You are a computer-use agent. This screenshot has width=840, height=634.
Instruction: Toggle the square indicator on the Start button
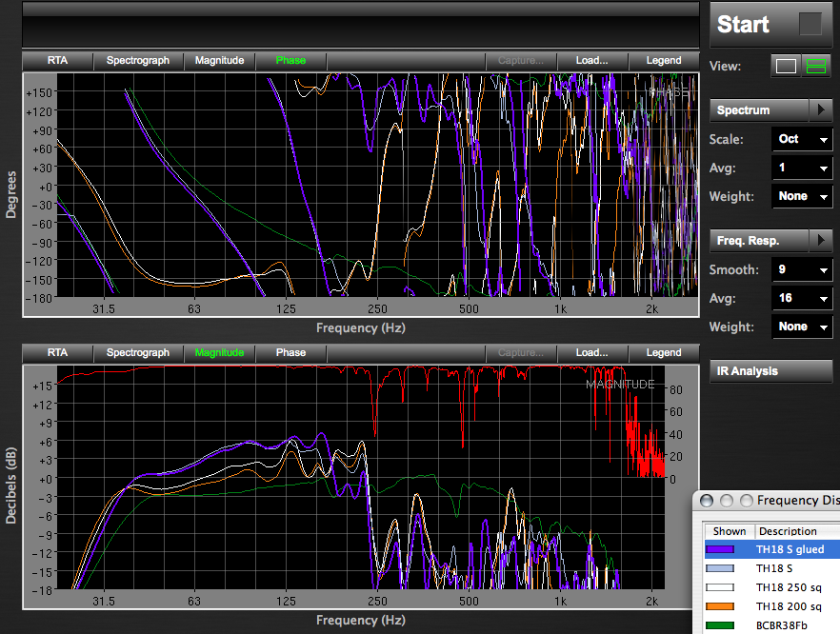pyautogui.click(x=810, y=24)
